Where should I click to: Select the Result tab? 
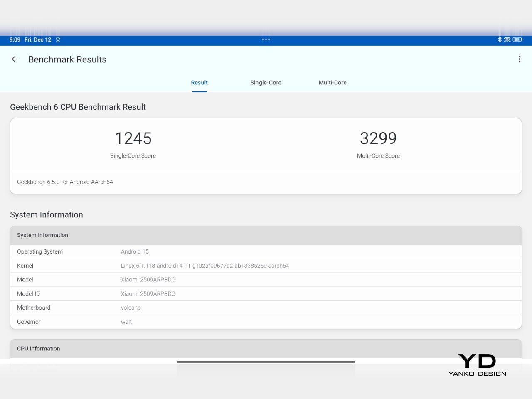199,83
